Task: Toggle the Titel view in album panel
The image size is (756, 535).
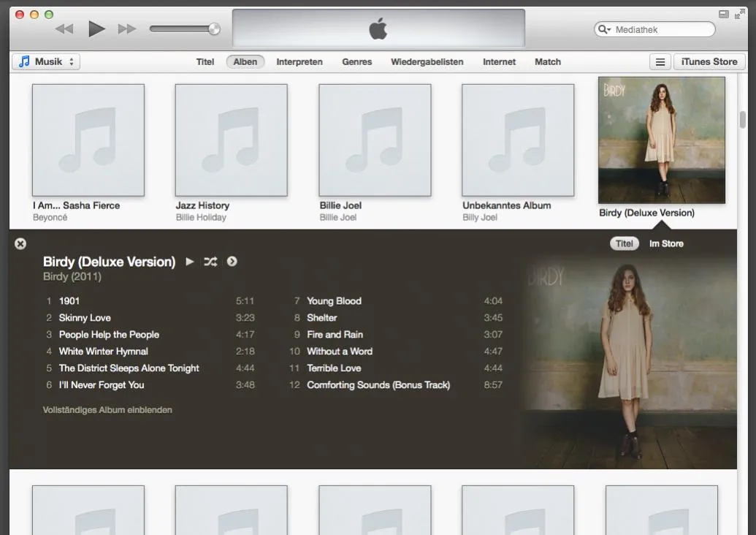Action: coord(625,243)
